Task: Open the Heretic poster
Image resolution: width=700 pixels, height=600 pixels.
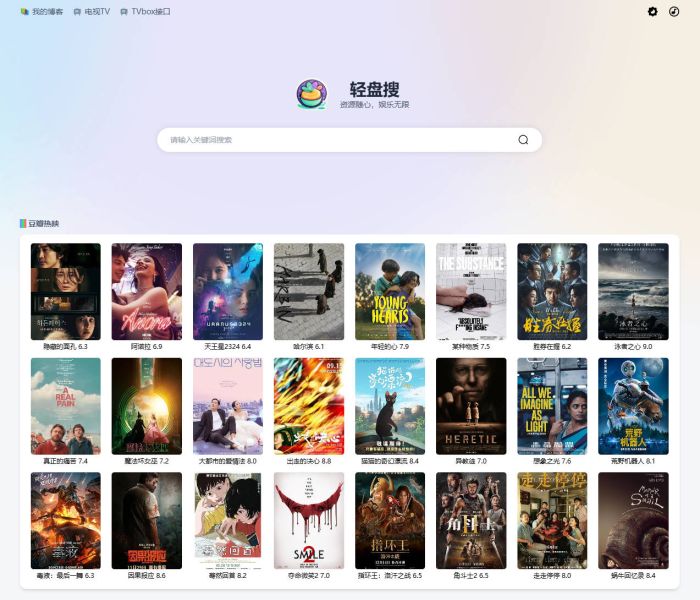Action: [471, 406]
